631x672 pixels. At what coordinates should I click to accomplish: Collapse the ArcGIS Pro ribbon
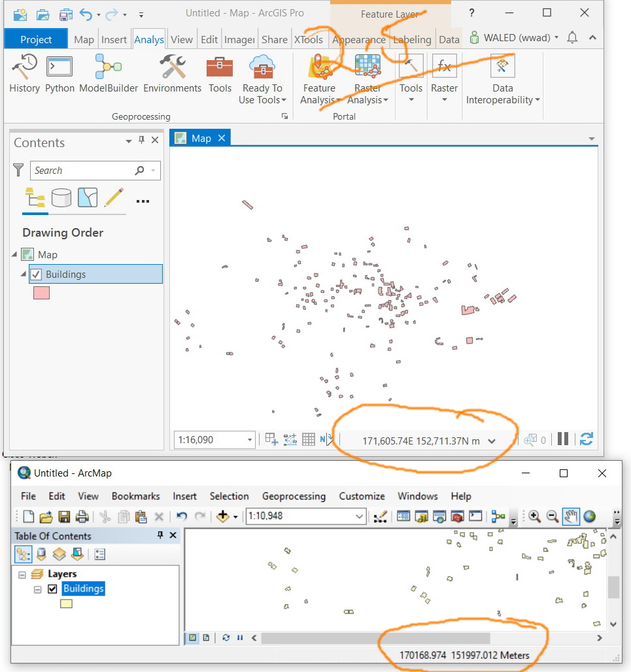click(592, 38)
